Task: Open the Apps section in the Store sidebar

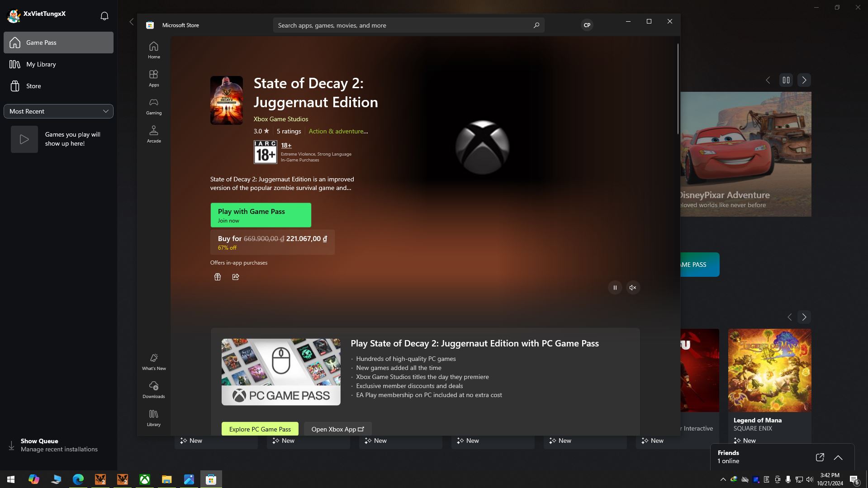Action: tap(154, 78)
